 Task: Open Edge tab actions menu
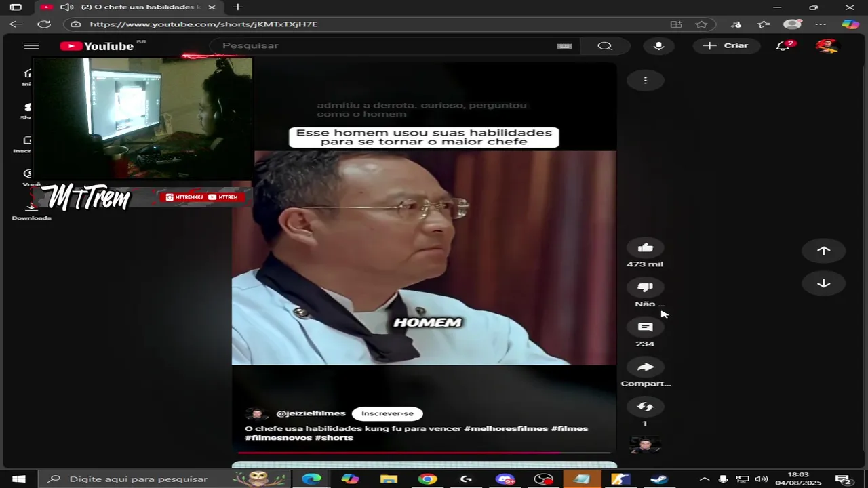coord(16,7)
